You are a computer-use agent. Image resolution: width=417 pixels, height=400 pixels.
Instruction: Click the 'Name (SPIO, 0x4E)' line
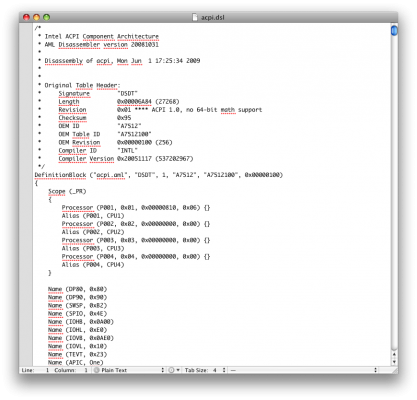point(77,314)
